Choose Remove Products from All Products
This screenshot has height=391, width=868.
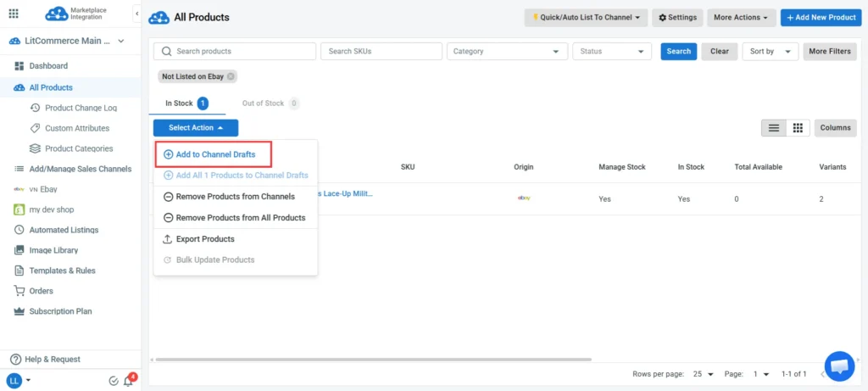pos(236,218)
